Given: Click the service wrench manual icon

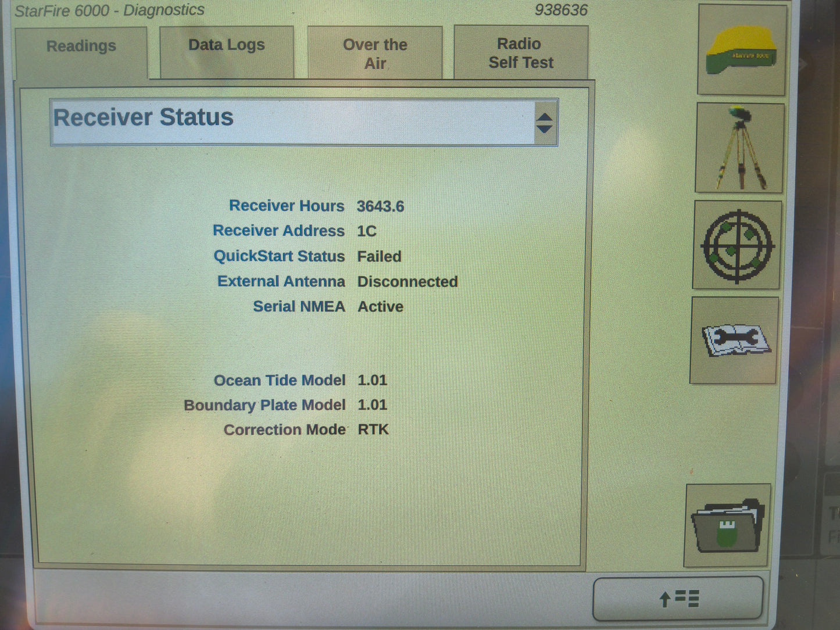Looking at the screenshot, I should 734,340.
